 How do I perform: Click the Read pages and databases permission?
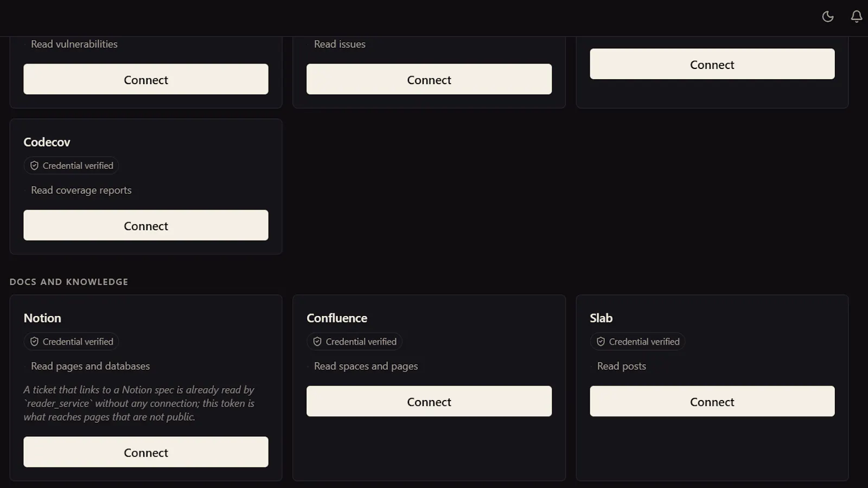point(91,366)
